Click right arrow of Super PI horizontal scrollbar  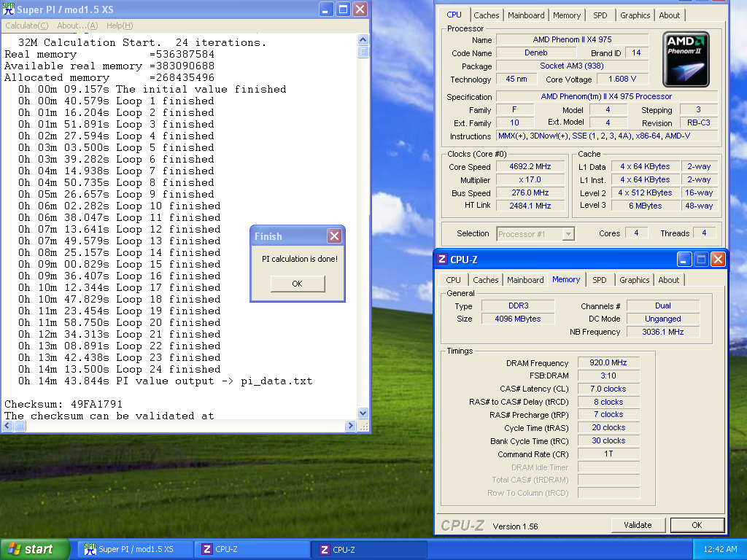pos(351,426)
